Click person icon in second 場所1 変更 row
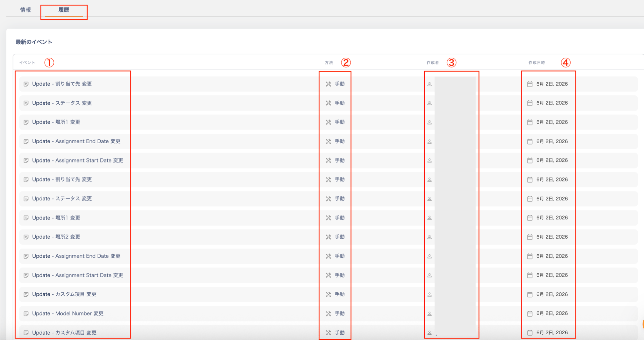This screenshot has height=340, width=644. (x=429, y=218)
